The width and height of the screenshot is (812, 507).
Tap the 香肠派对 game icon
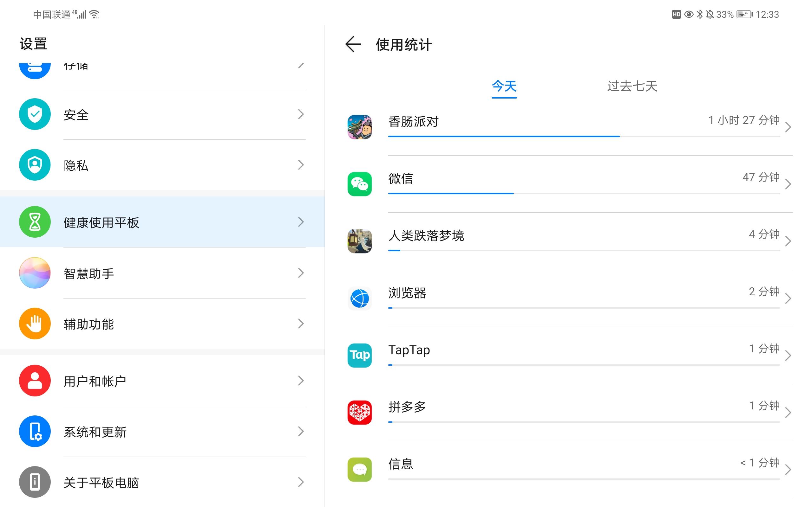(359, 127)
